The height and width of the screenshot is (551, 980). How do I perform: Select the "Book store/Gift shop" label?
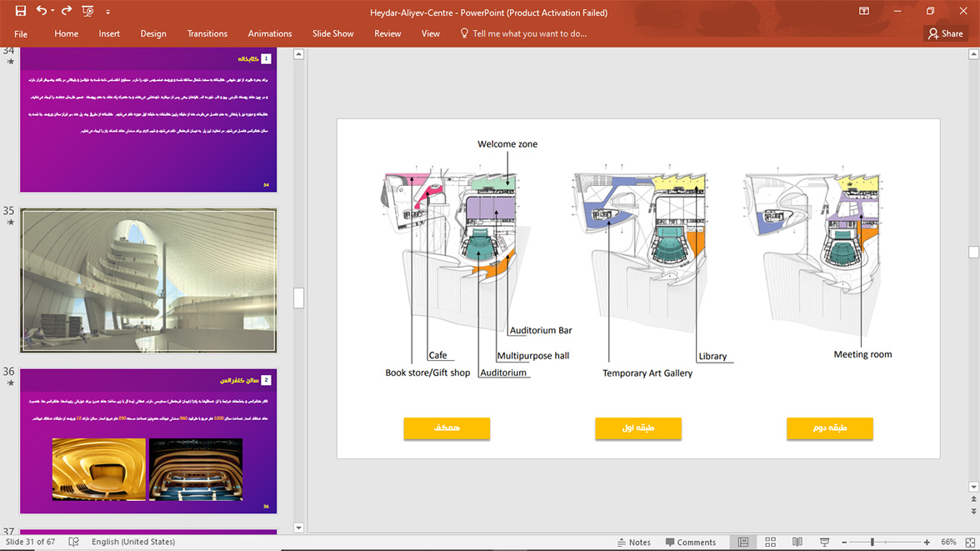coord(427,373)
